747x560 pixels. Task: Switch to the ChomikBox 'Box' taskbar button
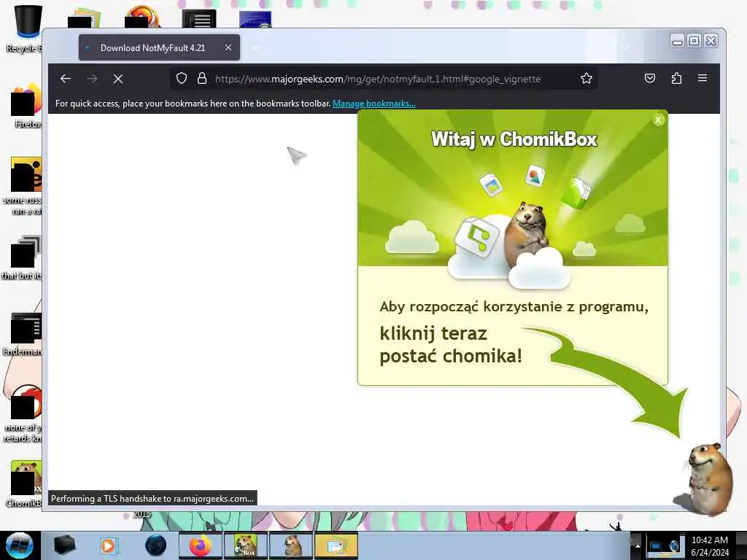click(245, 545)
